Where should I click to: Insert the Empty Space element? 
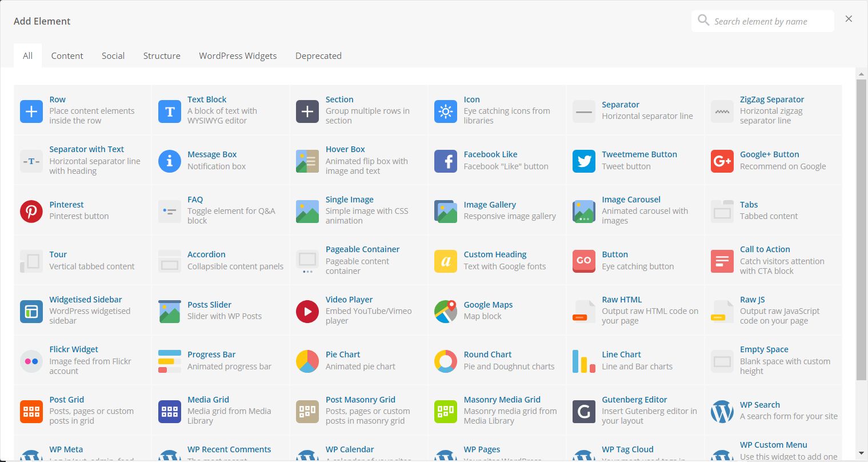pos(774,360)
